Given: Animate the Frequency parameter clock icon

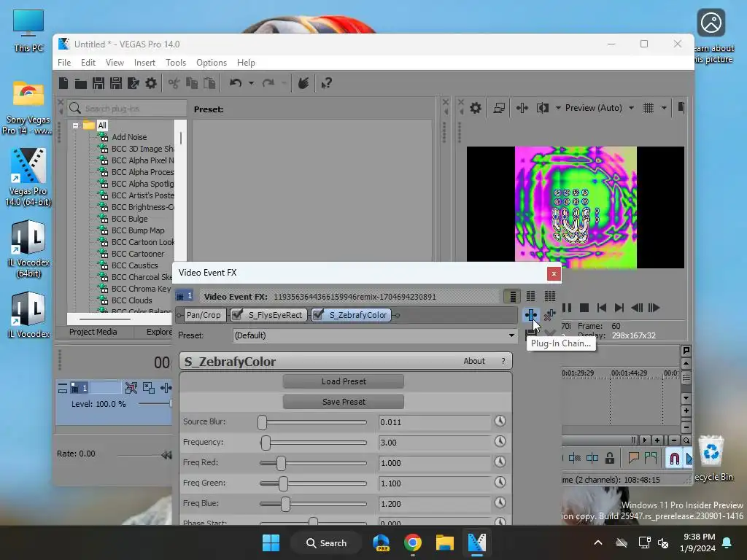Looking at the screenshot, I should coord(500,441).
